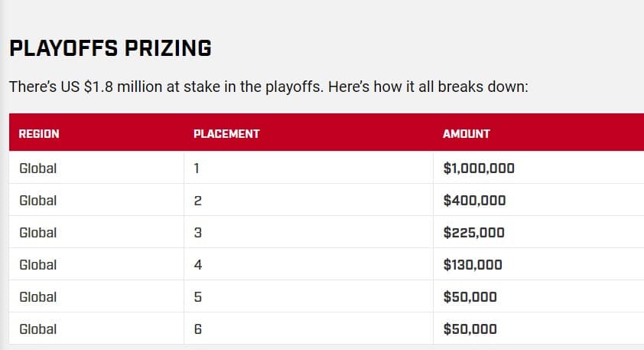Viewport: 644px width, 350px height.
Task: Click Global region in the $225,000 row
Action: (38, 233)
